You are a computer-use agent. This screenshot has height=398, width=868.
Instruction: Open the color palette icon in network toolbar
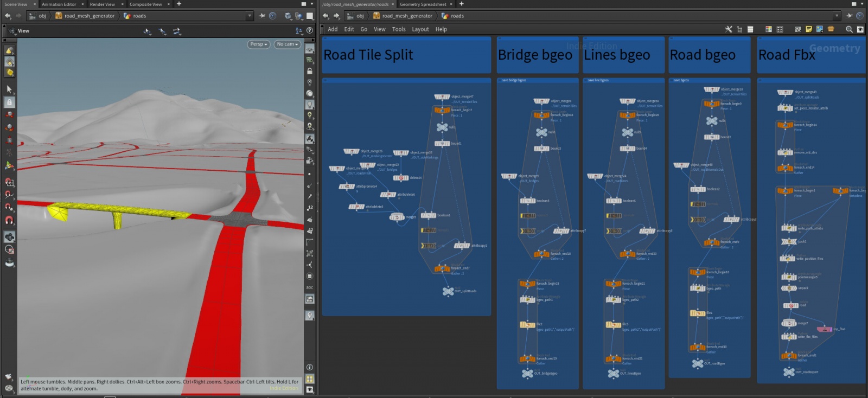point(768,29)
